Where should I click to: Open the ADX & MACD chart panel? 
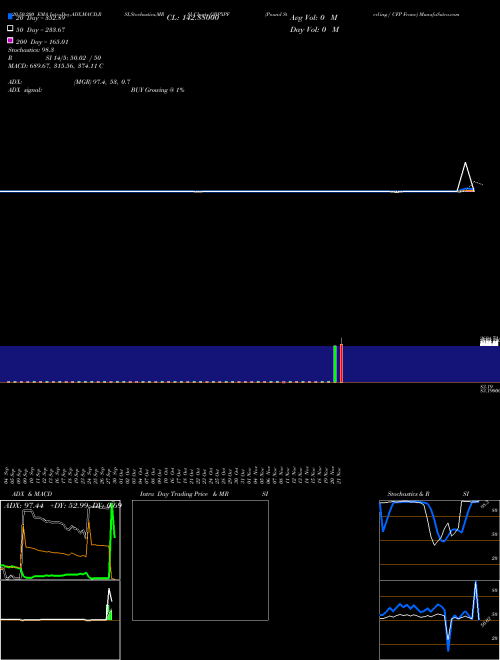click(60, 540)
